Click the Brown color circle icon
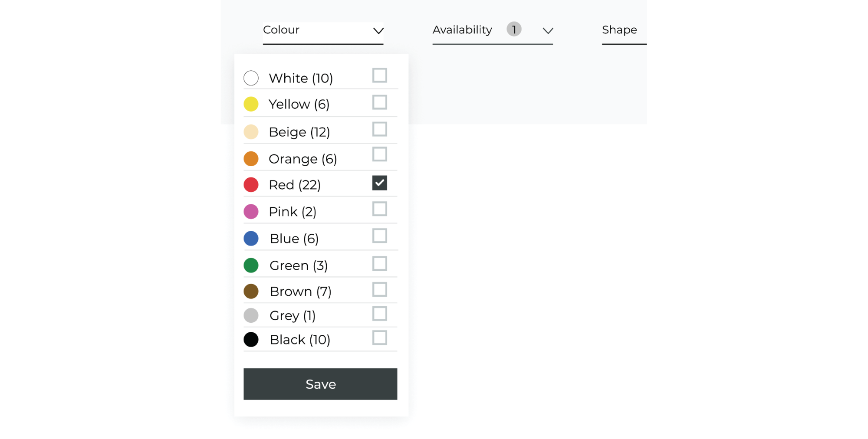Viewport: 868px width, 439px height. click(x=251, y=292)
